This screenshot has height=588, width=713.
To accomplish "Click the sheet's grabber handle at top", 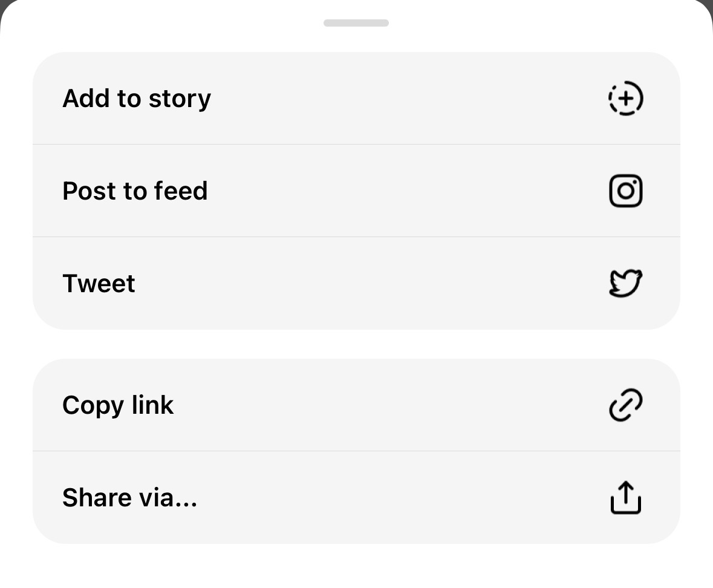I will (x=356, y=23).
